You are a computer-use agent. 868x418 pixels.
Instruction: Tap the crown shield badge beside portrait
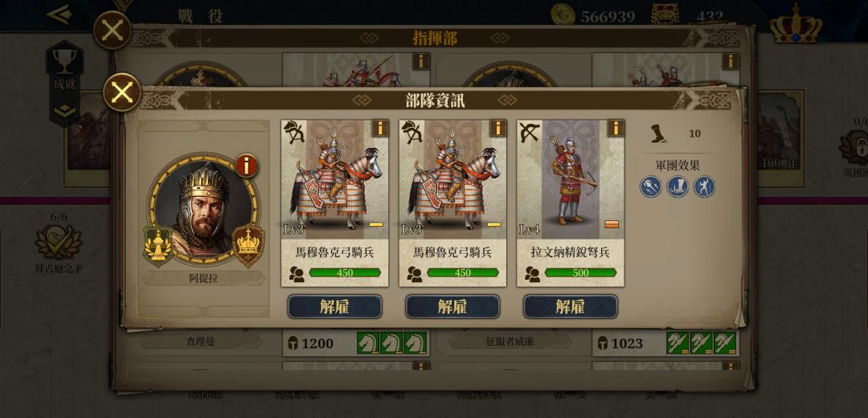point(248,246)
